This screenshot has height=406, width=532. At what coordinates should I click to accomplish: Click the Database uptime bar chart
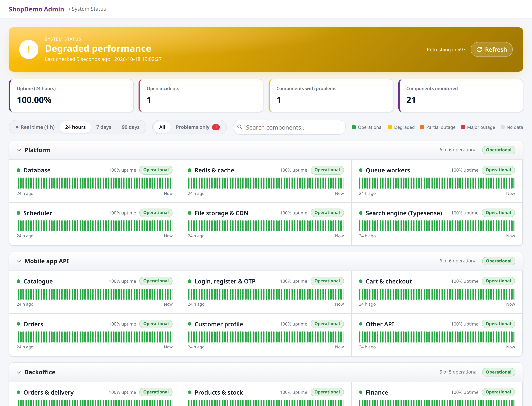pyautogui.click(x=94, y=183)
